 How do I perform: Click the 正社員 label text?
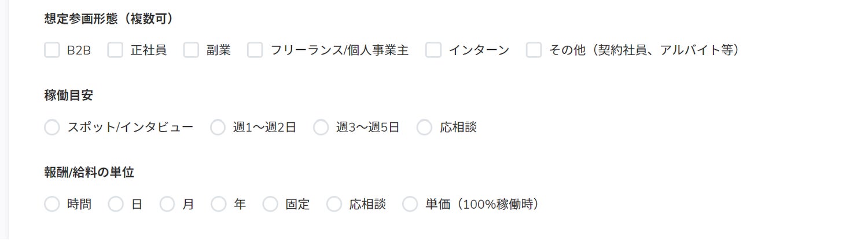149,50
